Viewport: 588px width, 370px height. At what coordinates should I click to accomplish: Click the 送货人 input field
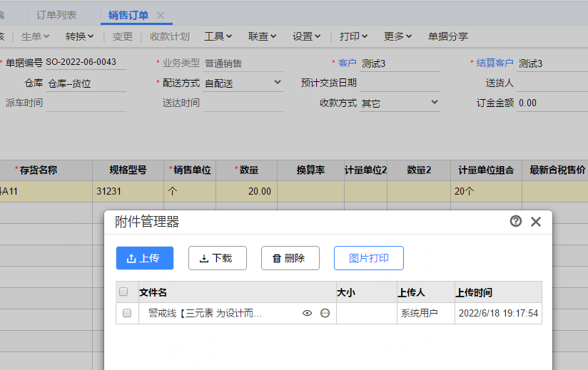552,83
